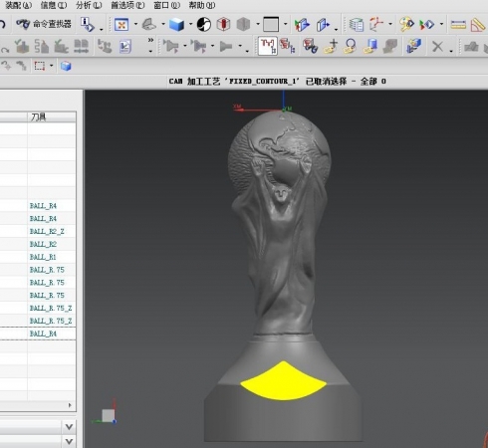Screen dimensions: 488x448
Task: Open the WCS axes dropdown arrow
Action: pos(390,24)
